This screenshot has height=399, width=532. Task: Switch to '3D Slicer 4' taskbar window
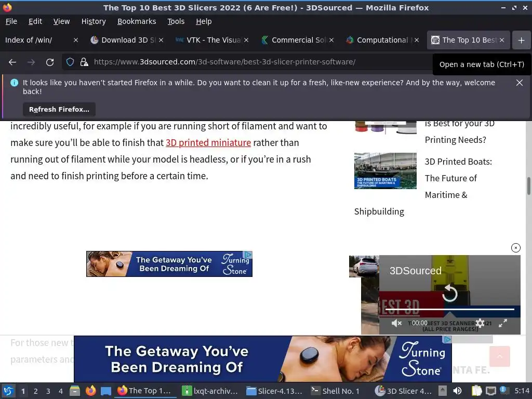point(404,391)
